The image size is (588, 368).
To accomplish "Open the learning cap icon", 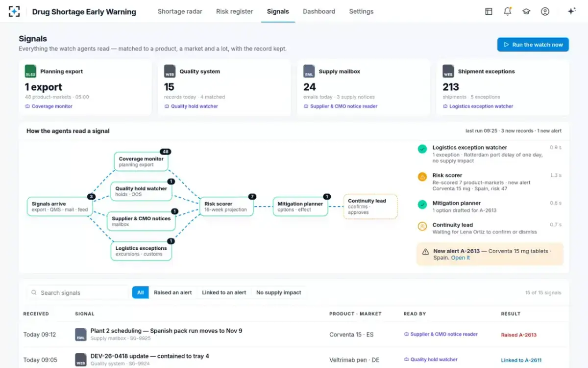I will (x=526, y=11).
